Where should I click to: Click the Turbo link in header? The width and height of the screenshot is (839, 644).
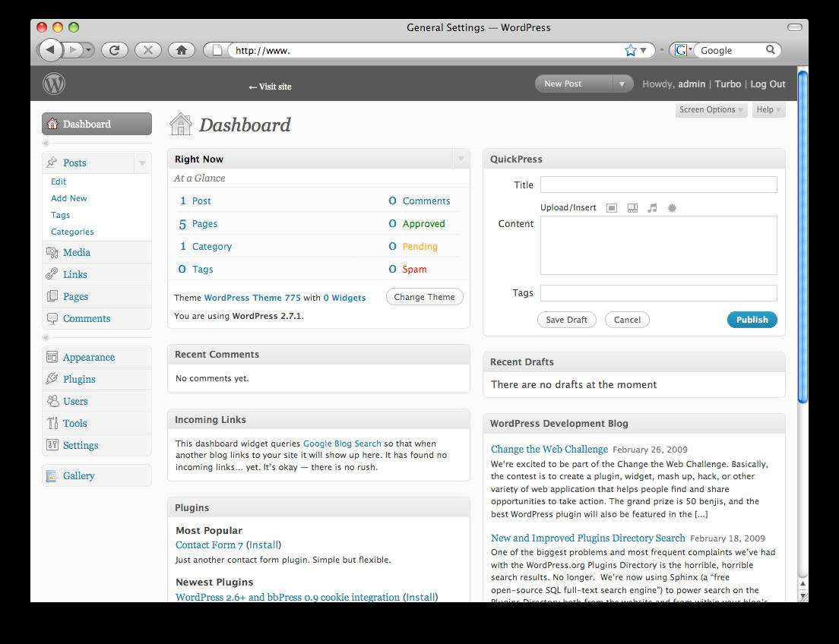(x=728, y=84)
